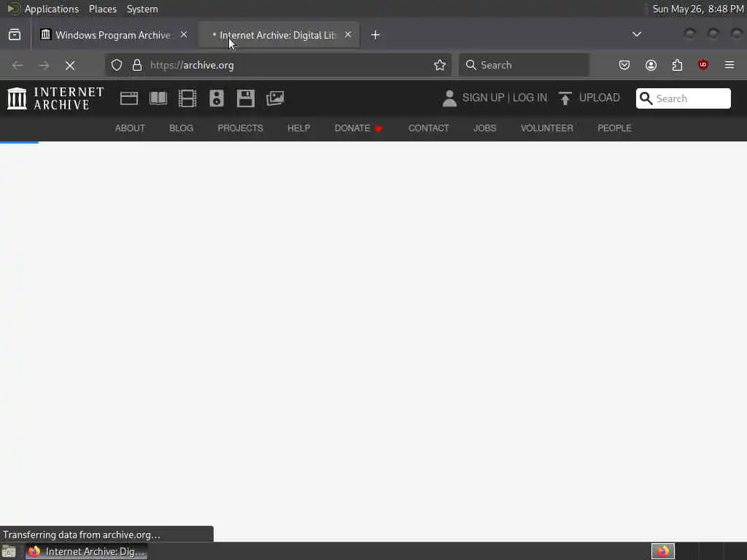Open the VOLUNTEER link
The height and width of the screenshot is (560, 747).
point(547,128)
